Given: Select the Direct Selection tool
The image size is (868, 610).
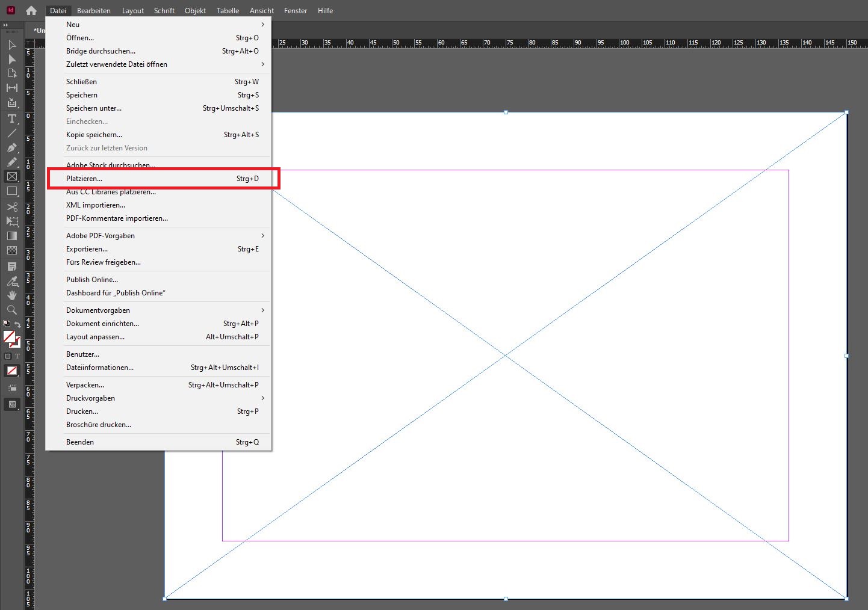Looking at the screenshot, I should click(11, 59).
